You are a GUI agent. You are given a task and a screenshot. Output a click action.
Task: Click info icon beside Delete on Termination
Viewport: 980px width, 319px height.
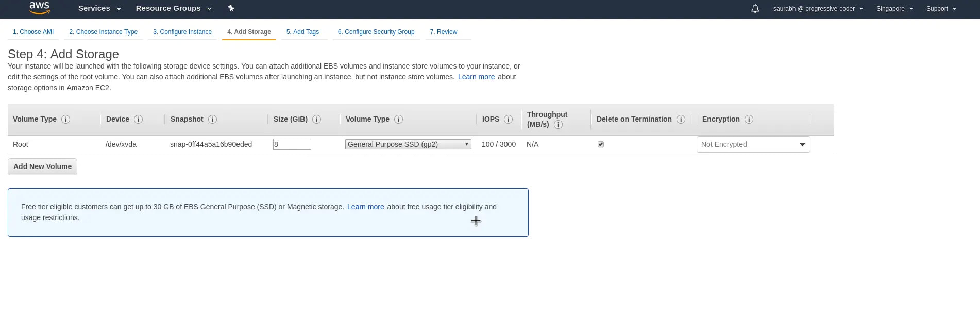pyautogui.click(x=681, y=120)
